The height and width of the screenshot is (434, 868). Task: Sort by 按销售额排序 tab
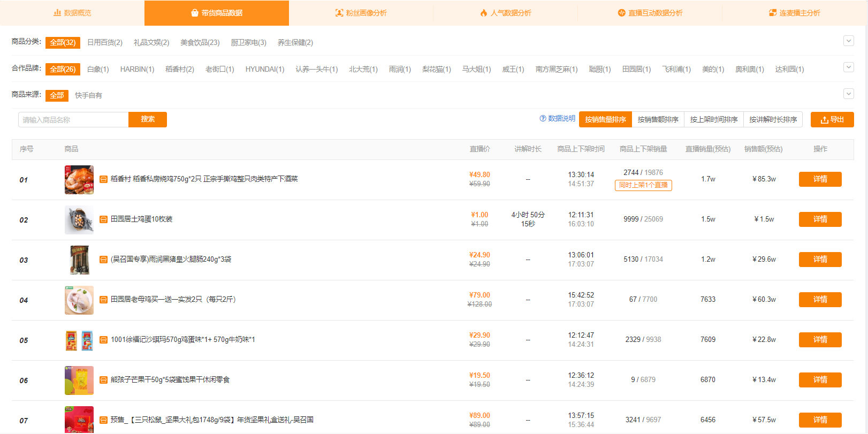(x=658, y=120)
